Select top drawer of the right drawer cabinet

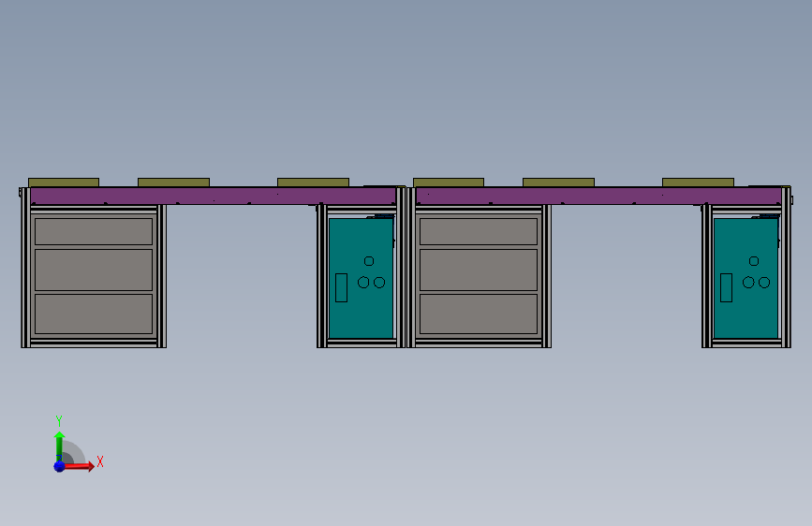[479, 231]
